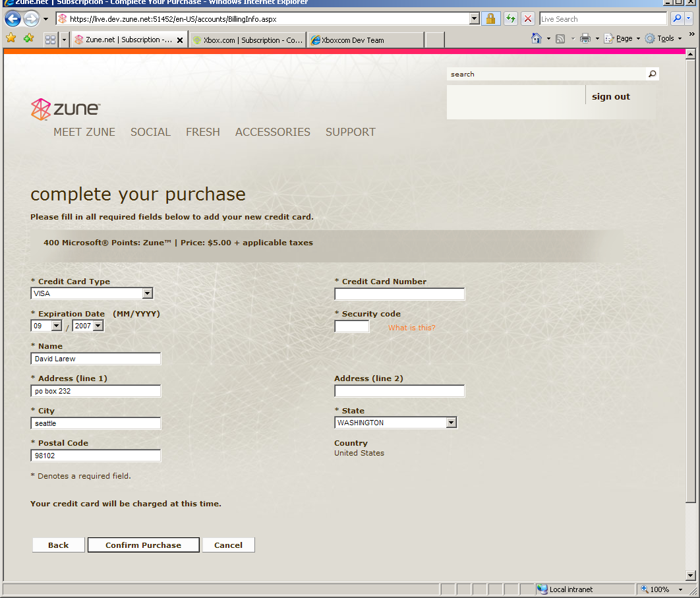
Task: Click the page scrollbar up arrow
Action: click(691, 55)
